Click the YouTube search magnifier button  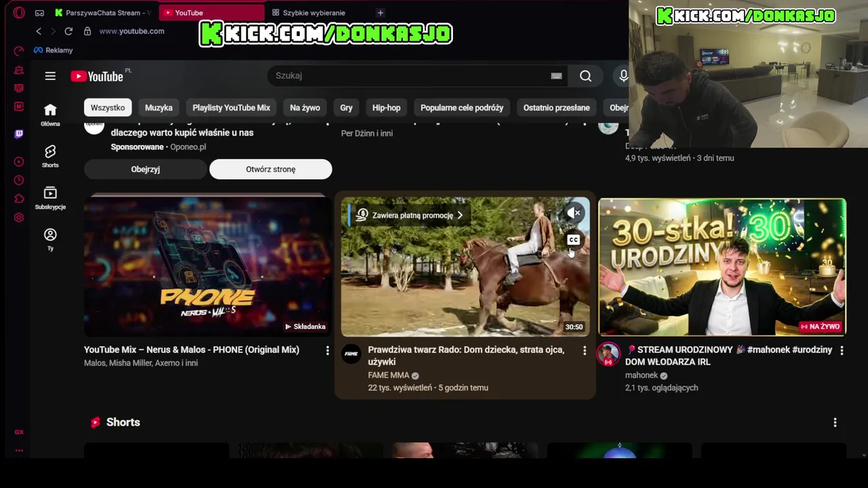coord(586,76)
